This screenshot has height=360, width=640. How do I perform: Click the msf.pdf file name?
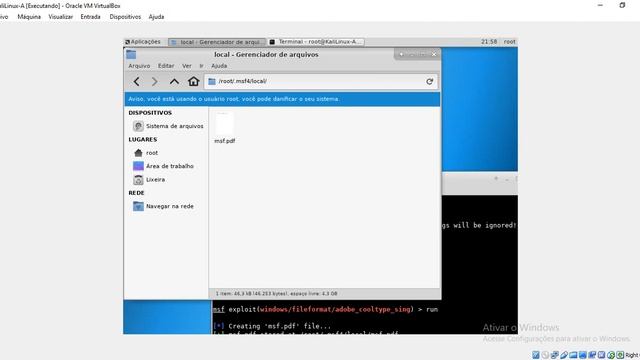(x=224, y=141)
